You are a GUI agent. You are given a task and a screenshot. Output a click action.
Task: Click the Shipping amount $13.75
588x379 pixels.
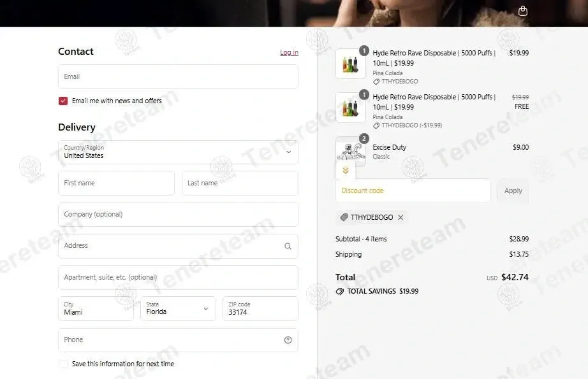(x=518, y=254)
